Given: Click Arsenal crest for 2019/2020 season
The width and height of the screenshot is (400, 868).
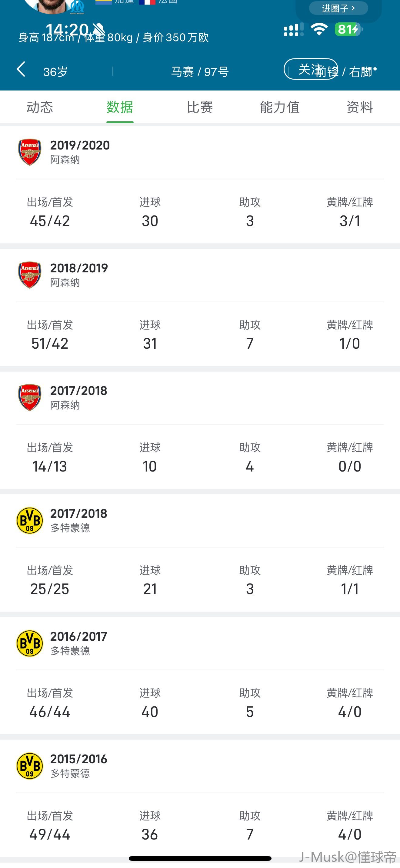Looking at the screenshot, I should pyautogui.click(x=30, y=152).
